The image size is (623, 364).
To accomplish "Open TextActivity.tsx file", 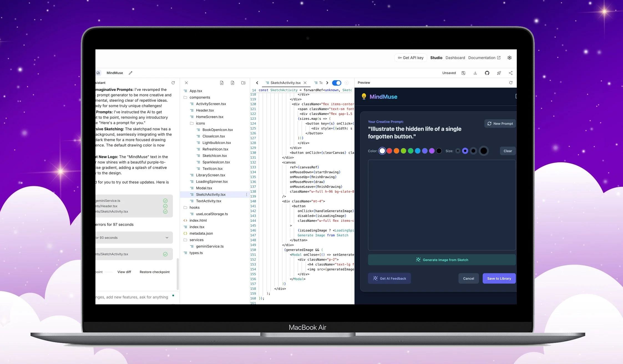I will [x=209, y=201].
